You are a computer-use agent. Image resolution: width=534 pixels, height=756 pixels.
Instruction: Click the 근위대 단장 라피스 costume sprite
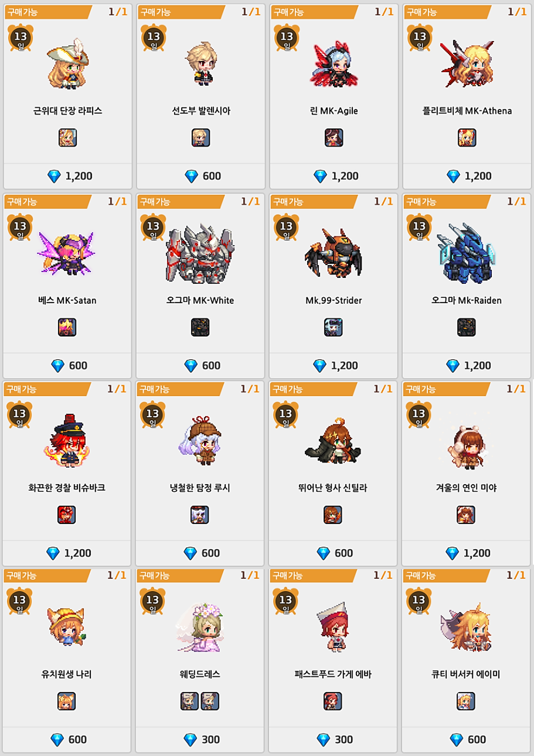point(68,64)
